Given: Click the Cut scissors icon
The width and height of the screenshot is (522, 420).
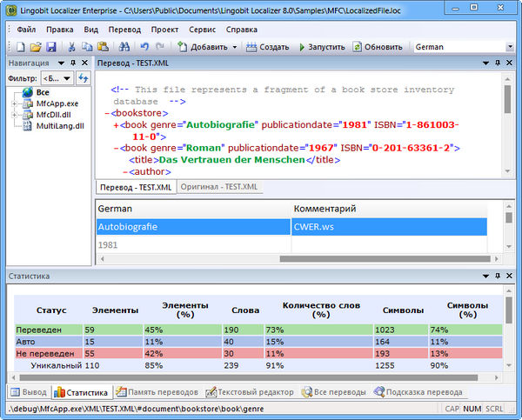Looking at the screenshot, I should (x=71, y=47).
